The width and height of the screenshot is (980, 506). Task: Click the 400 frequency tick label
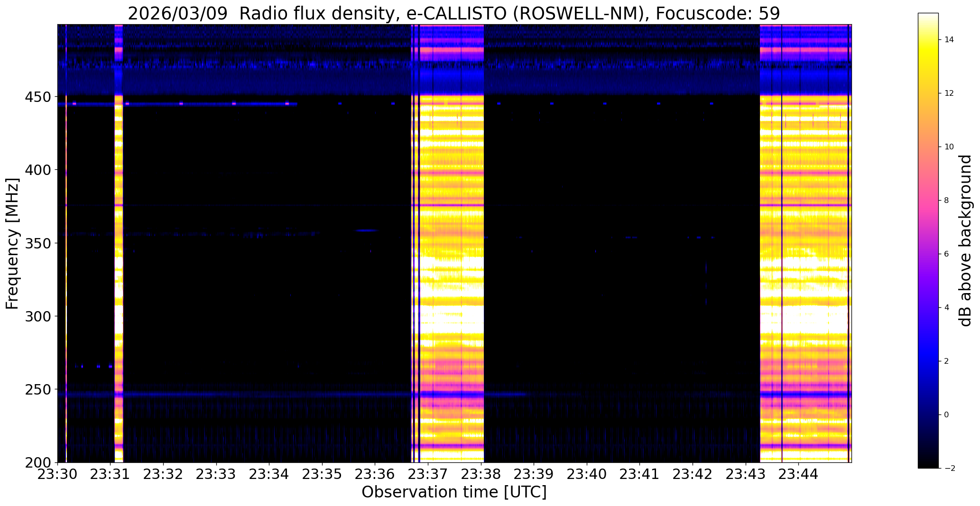coord(38,170)
